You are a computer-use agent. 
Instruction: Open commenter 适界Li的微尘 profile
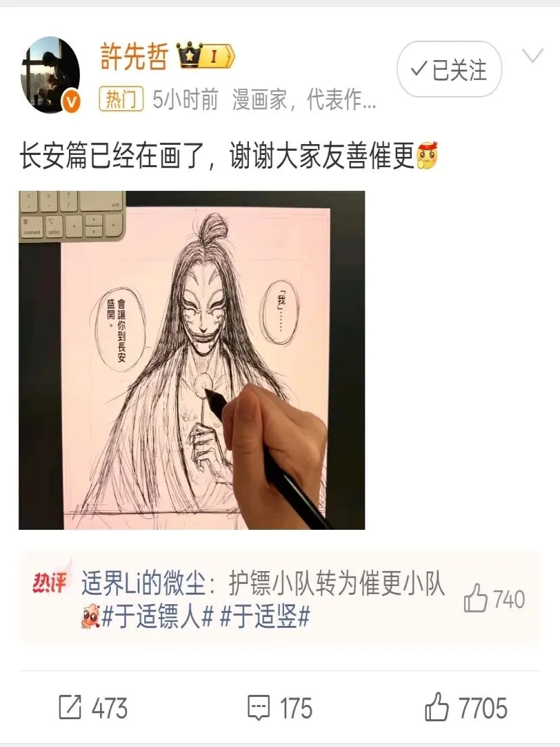143,583
